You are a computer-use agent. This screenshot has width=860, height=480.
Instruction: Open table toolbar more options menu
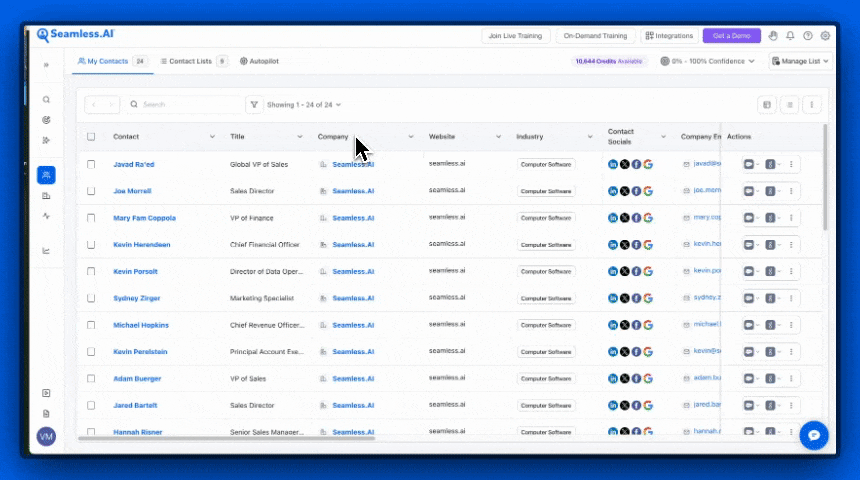tap(812, 105)
